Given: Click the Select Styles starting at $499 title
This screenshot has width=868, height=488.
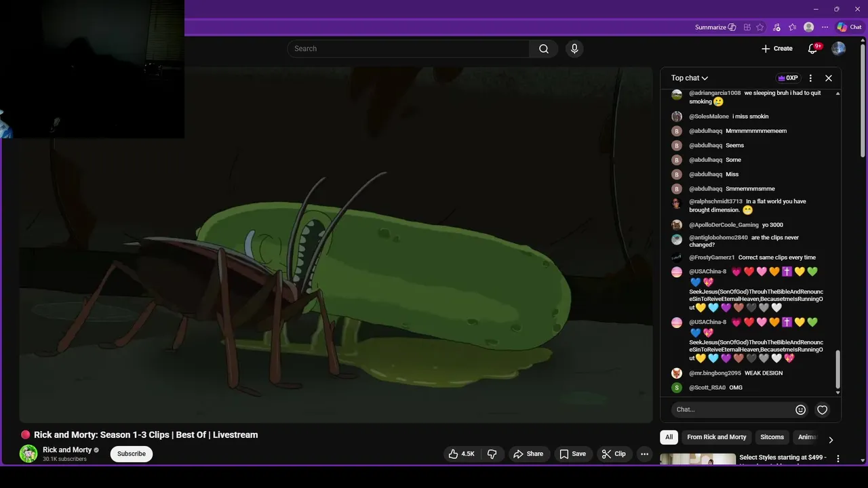Looking at the screenshot, I should point(783,457).
